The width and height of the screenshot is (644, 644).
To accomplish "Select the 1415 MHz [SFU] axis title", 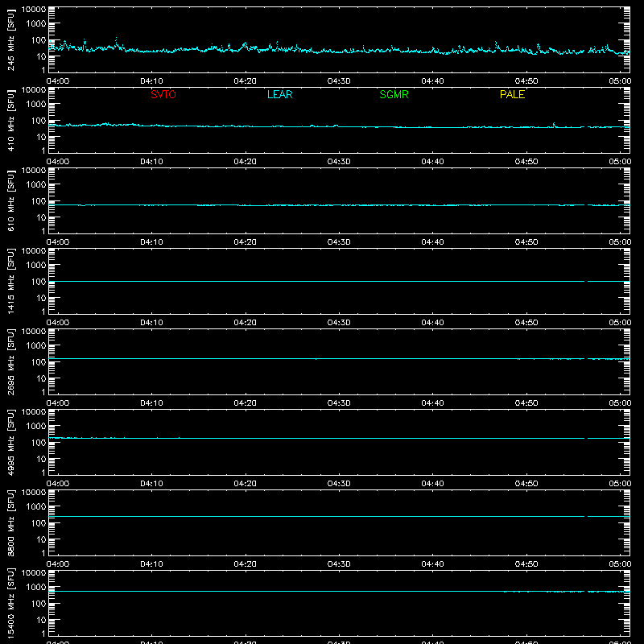I will point(11,281).
